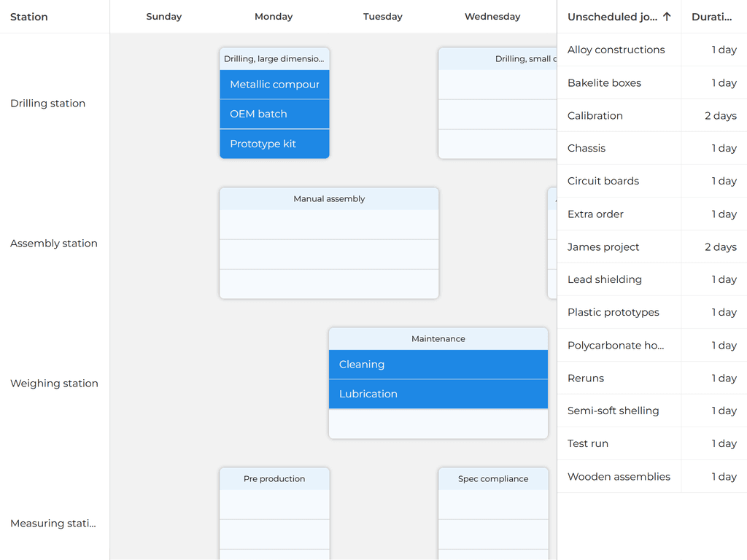The image size is (747, 560).
Task: Select the Metallic compound task bar
Action: (274, 85)
